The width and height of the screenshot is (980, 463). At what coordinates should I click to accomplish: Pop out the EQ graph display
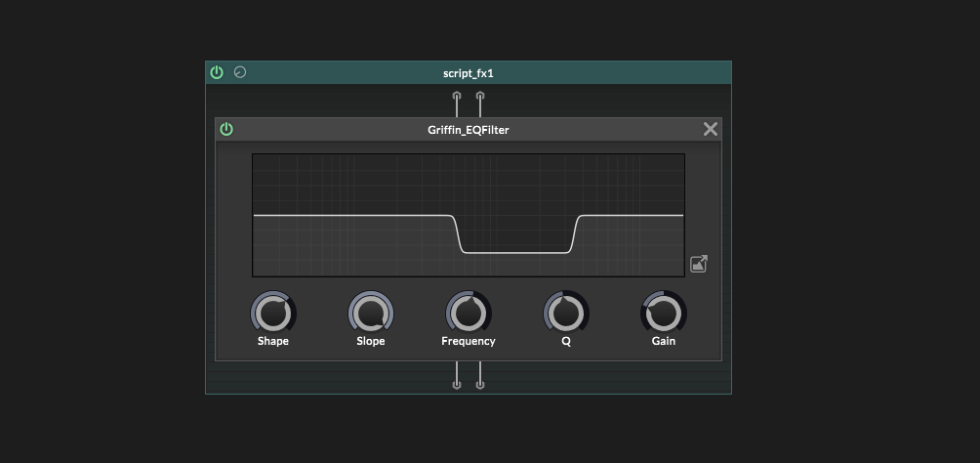coord(699,264)
